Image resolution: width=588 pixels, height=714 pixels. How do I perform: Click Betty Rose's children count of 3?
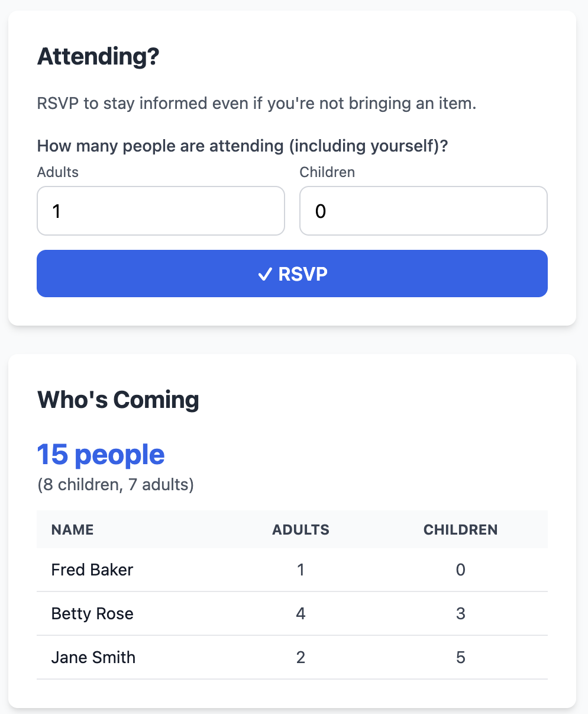click(x=460, y=614)
